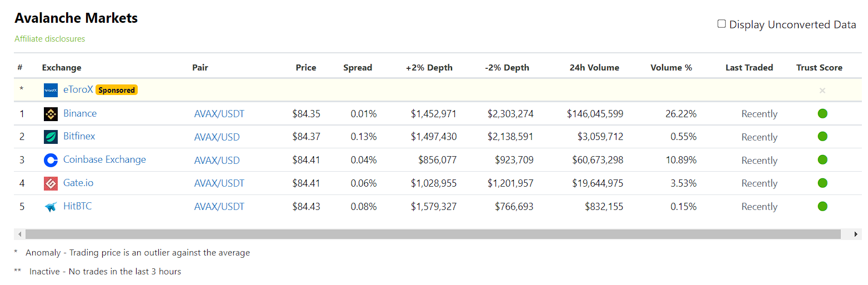Click Recently in the Binance row
Screen dimensions: 868x285
coord(760,114)
